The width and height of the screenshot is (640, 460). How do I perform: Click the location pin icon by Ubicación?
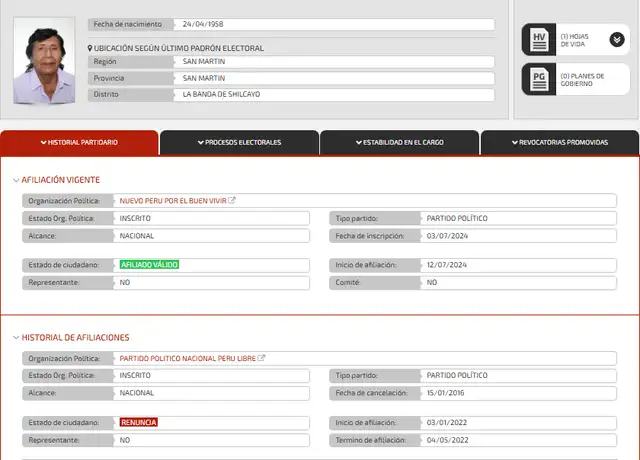point(91,48)
